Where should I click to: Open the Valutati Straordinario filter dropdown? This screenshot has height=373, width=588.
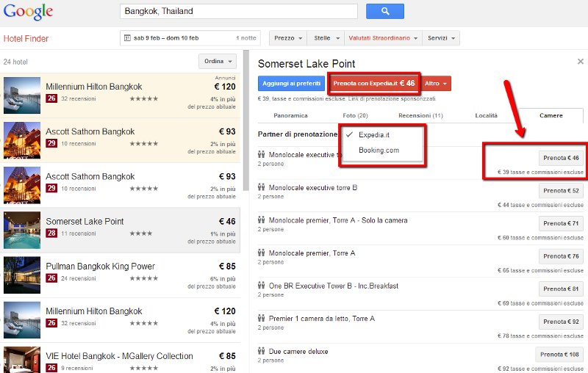(x=383, y=38)
